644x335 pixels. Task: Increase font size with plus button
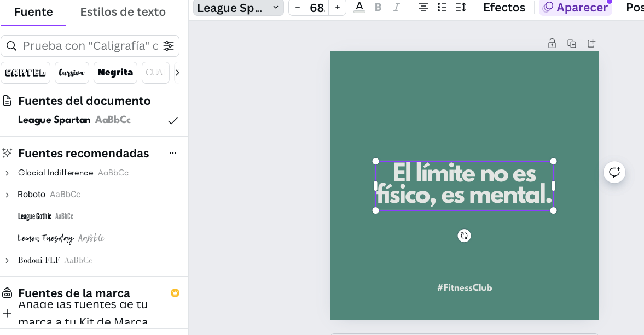(337, 8)
